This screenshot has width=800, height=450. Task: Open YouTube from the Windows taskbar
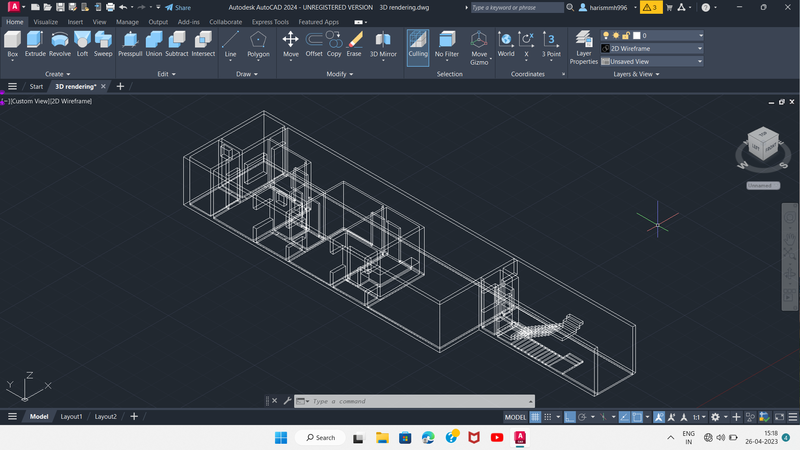pyautogui.click(x=496, y=437)
